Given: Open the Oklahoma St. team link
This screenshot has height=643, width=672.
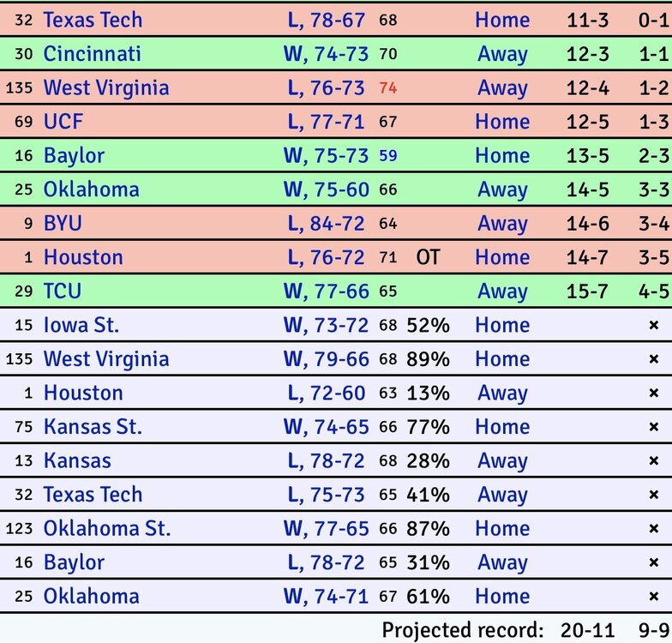Looking at the screenshot, I should pos(107,528).
